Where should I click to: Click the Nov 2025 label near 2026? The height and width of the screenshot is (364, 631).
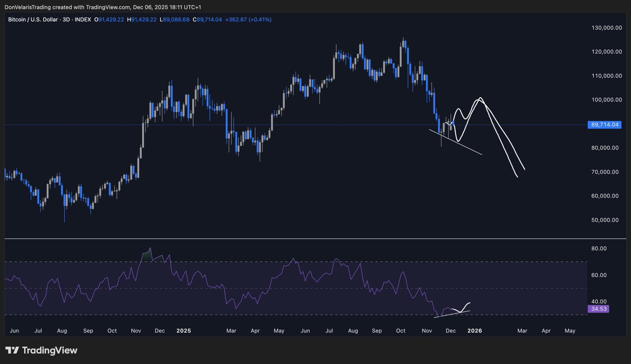click(x=427, y=331)
